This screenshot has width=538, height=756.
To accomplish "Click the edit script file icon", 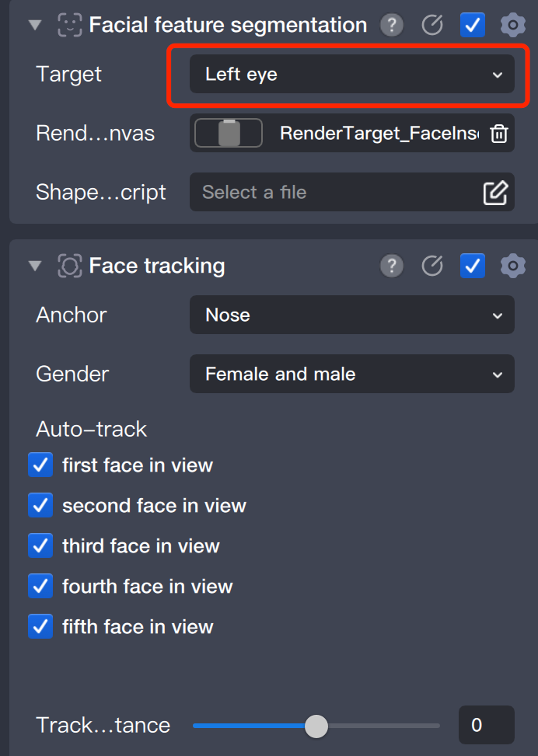I will (495, 192).
